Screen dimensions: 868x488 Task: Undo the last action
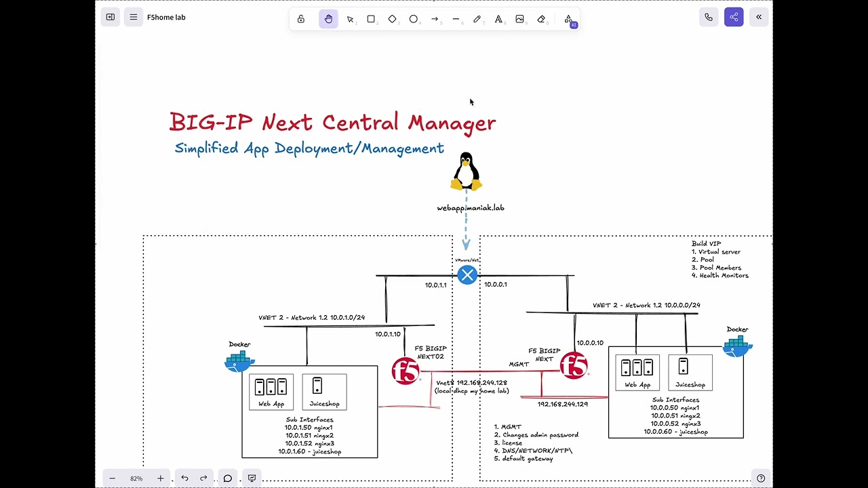point(184,479)
